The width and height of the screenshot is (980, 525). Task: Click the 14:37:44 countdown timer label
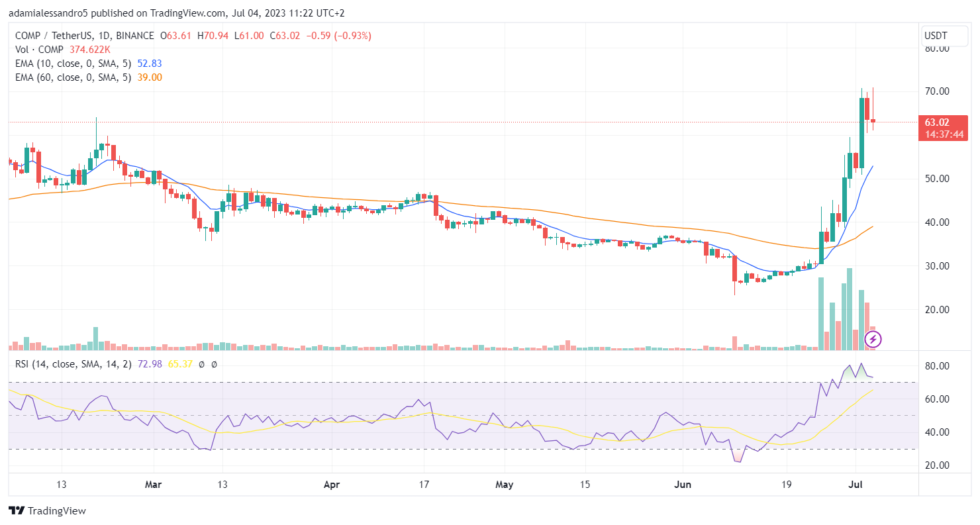944,134
